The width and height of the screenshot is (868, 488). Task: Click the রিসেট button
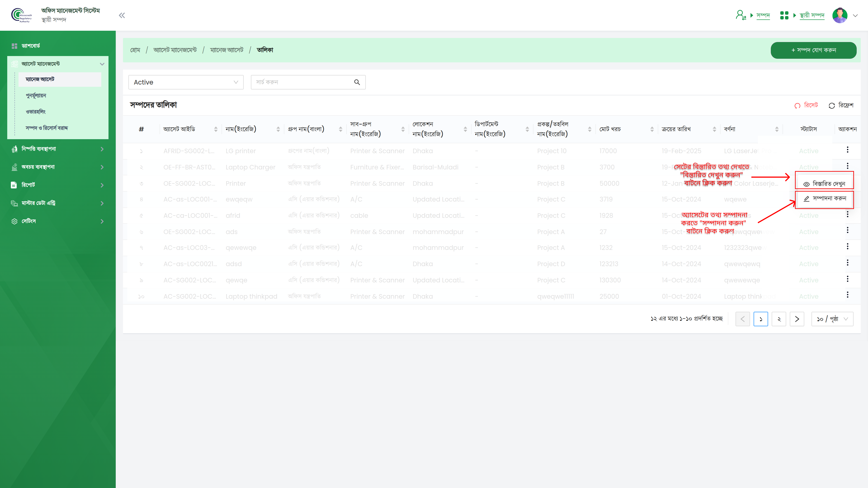[x=806, y=106]
